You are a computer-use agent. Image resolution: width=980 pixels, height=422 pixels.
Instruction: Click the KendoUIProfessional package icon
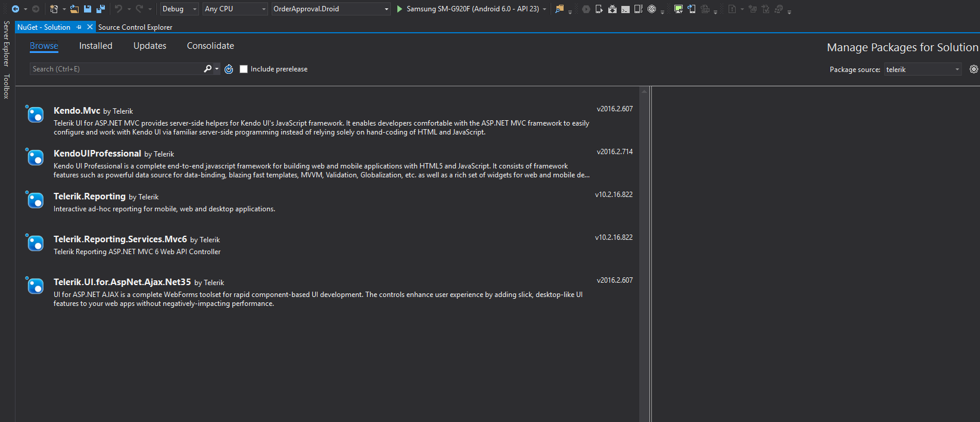coord(35,157)
